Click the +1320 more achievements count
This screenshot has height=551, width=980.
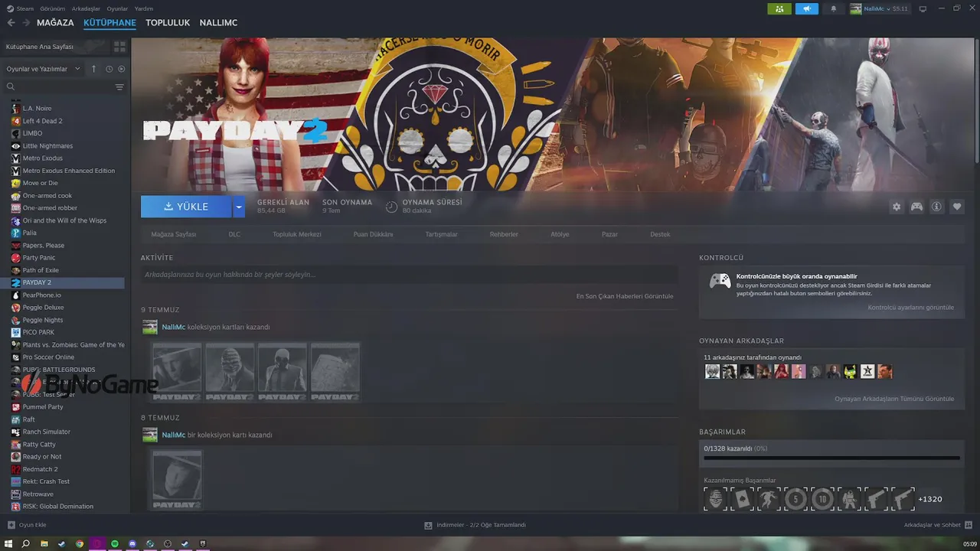pos(929,499)
